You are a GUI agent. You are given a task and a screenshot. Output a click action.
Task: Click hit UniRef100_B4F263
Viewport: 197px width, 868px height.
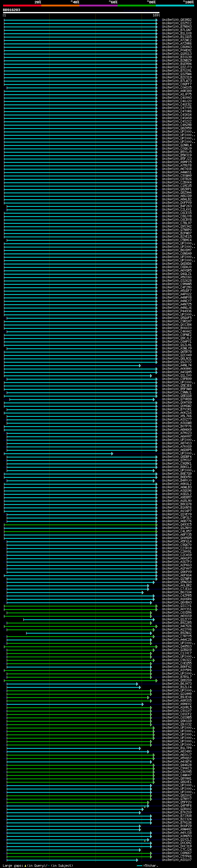177,206
